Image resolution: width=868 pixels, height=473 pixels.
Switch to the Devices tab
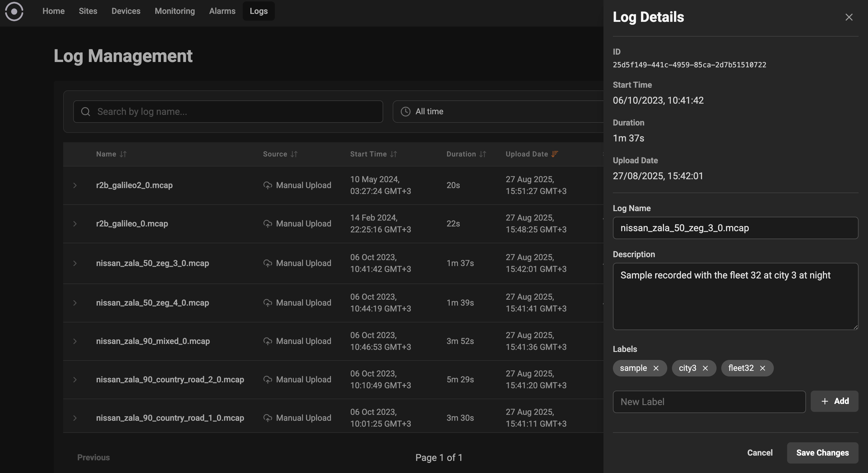126,11
